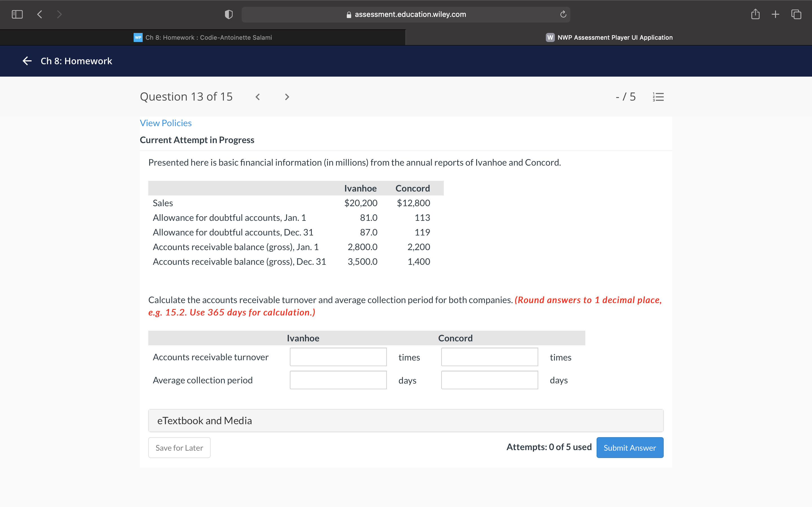
Task: Click the browser back arrow
Action: point(39,14)
